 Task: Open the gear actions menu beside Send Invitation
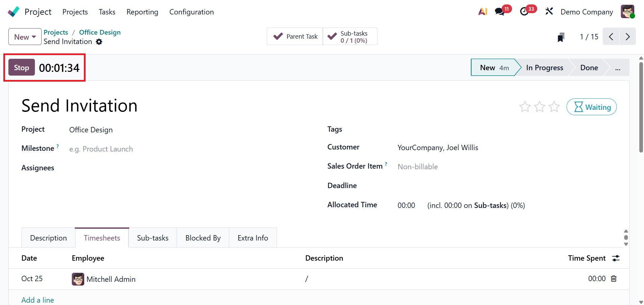(x=99, y=42)
